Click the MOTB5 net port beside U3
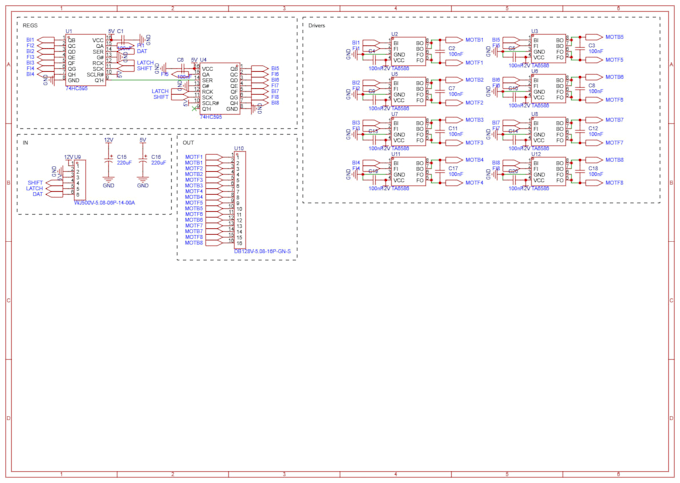680x483 pixels. click(x=594, y=37)
